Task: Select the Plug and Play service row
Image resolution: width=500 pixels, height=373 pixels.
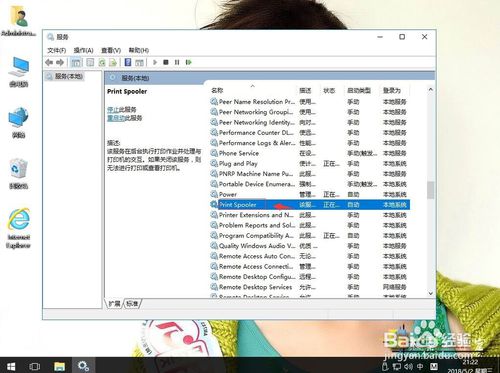Action: coord(310,164)
